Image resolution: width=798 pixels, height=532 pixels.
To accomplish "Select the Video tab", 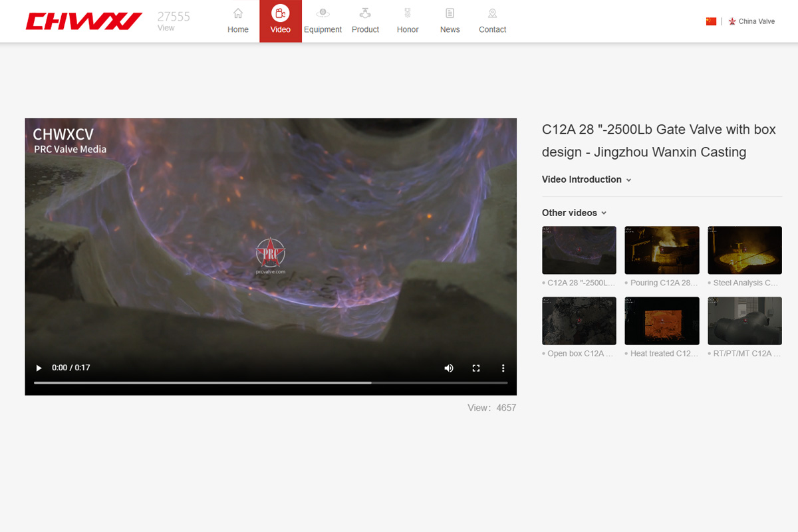I will coord(281,21).
